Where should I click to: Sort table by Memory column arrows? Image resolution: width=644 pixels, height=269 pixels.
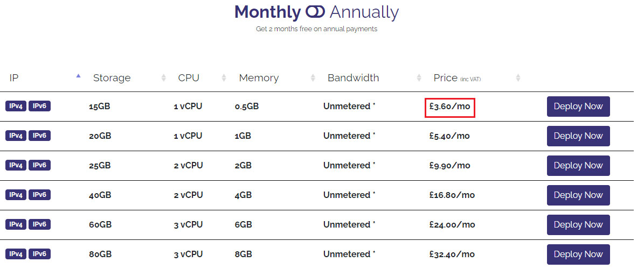tap(313, 77)
